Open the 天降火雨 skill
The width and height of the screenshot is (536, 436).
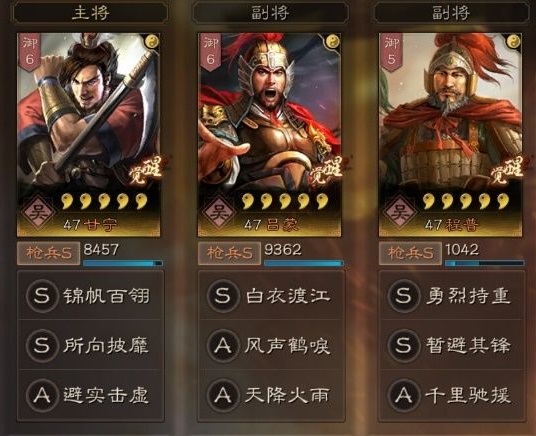[x=271, y=396]
